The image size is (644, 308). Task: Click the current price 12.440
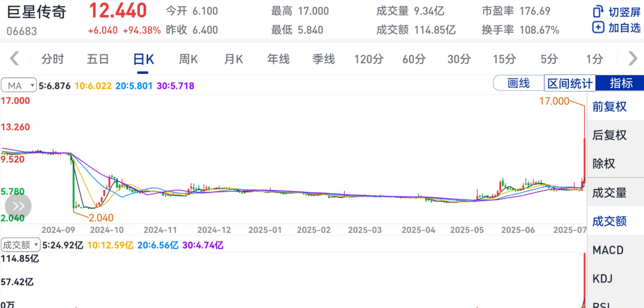pyautogui.click(x=118, y=10)
